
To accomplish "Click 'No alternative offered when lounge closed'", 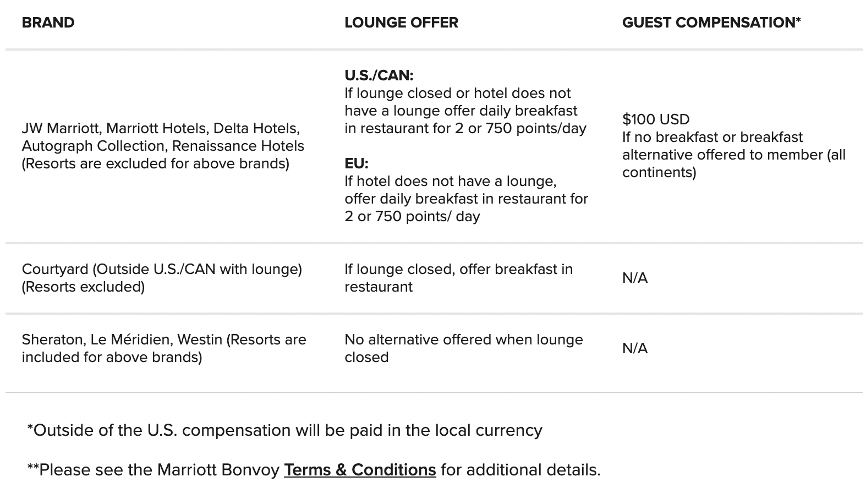I will tap(463, 348).
